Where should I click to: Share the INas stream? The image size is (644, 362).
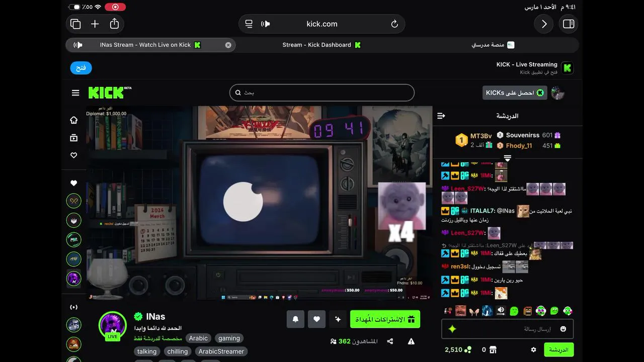390,341
